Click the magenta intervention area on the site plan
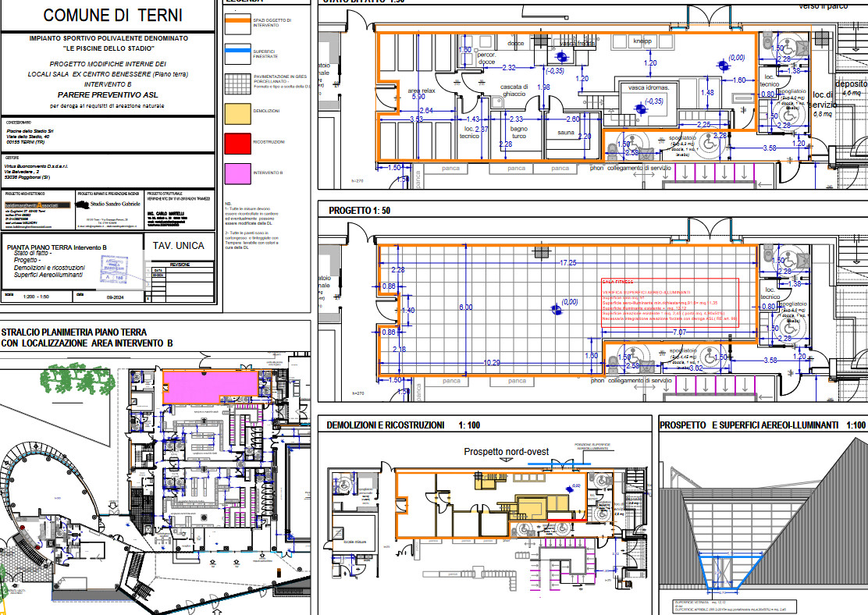Image resolution: width=868 pixels, height=615 pixels. coord(210,386)
